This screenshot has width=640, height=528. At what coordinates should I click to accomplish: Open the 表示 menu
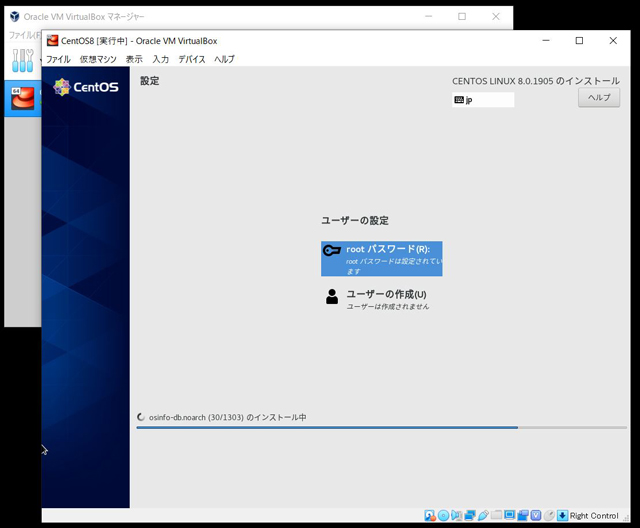coord(134,59)
